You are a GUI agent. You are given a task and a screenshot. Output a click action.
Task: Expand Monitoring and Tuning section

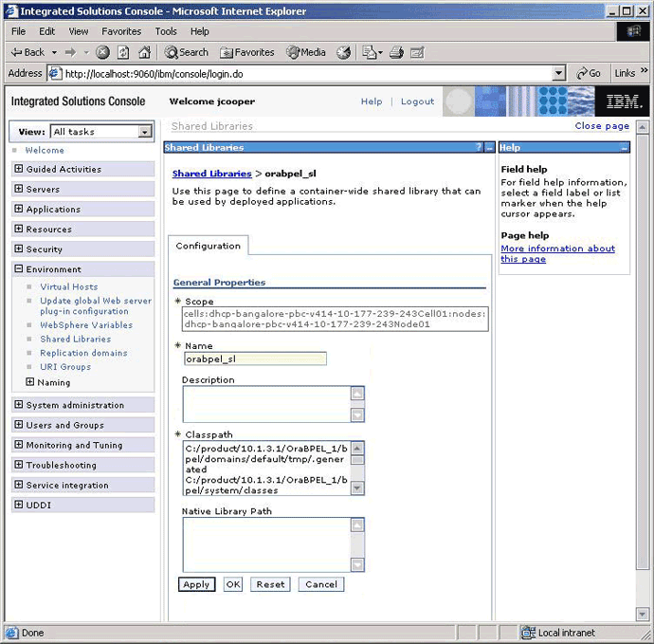point(18,445)
